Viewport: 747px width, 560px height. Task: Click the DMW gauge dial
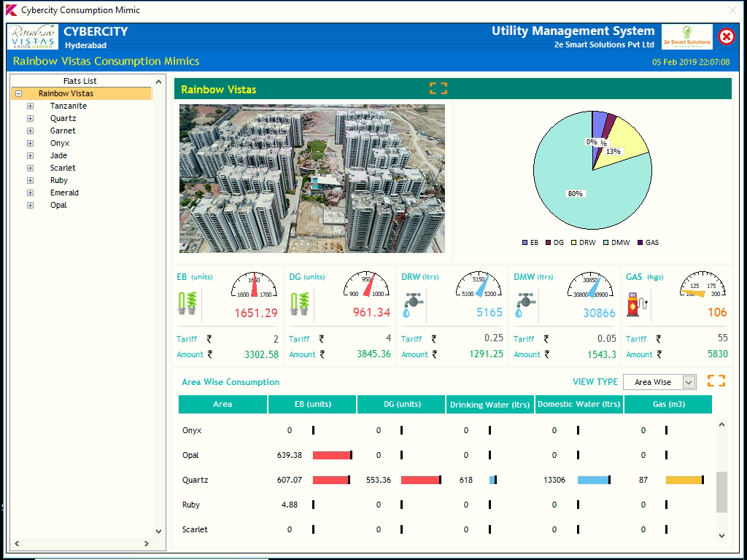(x=591, y=285)
